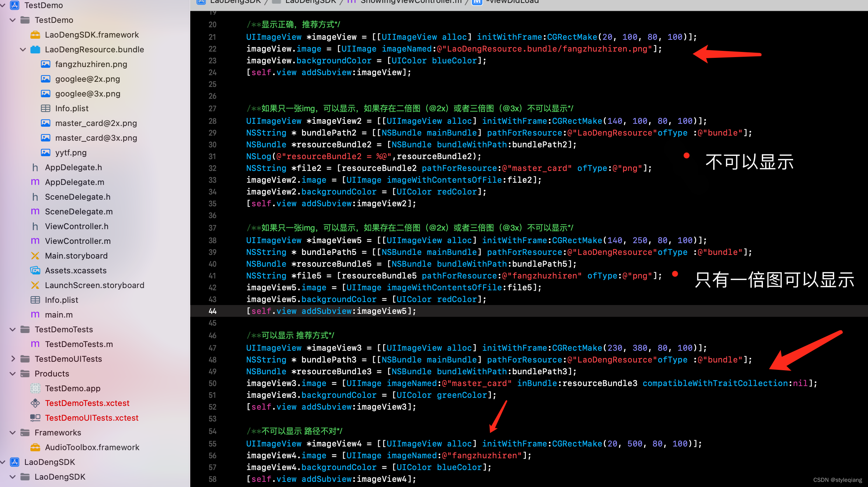Click the yytf.png image icon
Screen dimensions: 868x487
pos(45,153)
